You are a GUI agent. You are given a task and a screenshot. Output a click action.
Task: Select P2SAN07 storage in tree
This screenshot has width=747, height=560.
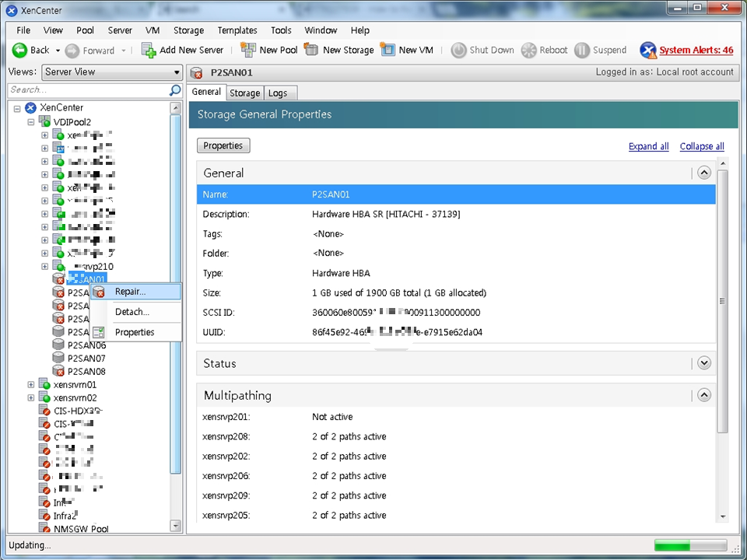click(86, 358)
